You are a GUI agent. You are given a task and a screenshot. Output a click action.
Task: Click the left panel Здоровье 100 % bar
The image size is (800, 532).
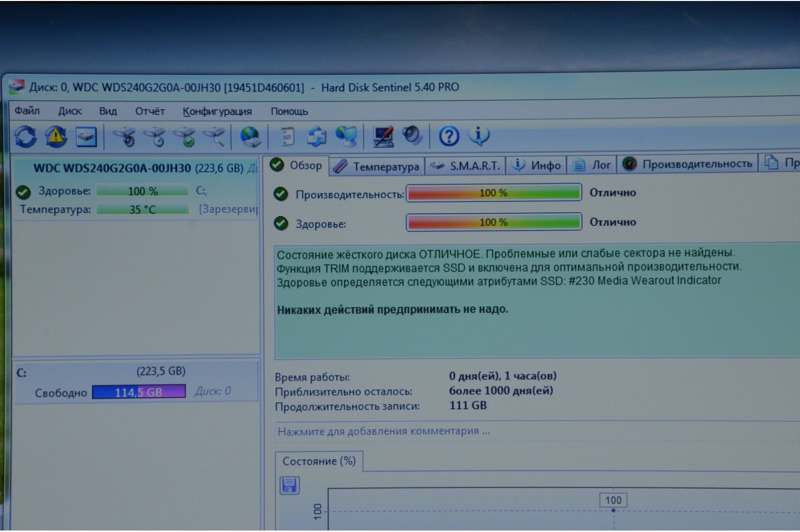coord(142,191)
